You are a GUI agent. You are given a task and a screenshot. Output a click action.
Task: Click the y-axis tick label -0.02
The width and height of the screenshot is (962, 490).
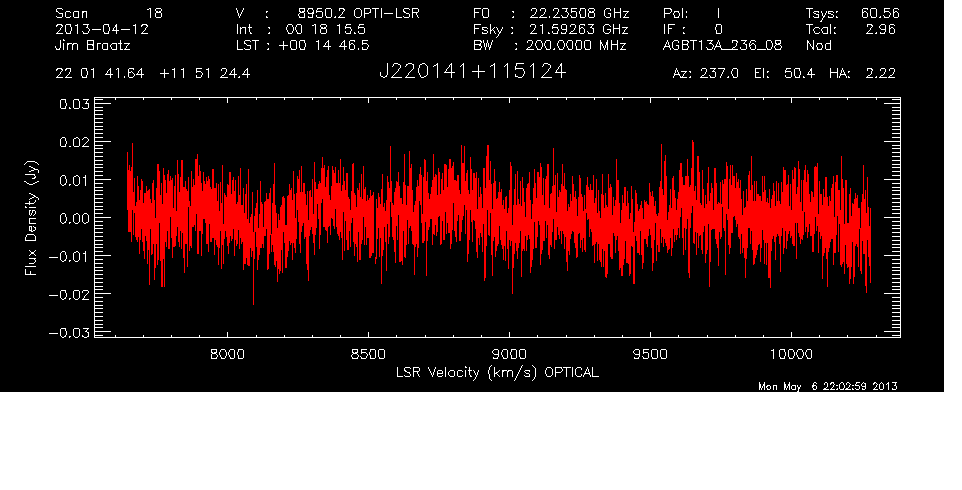coord(69,294)
